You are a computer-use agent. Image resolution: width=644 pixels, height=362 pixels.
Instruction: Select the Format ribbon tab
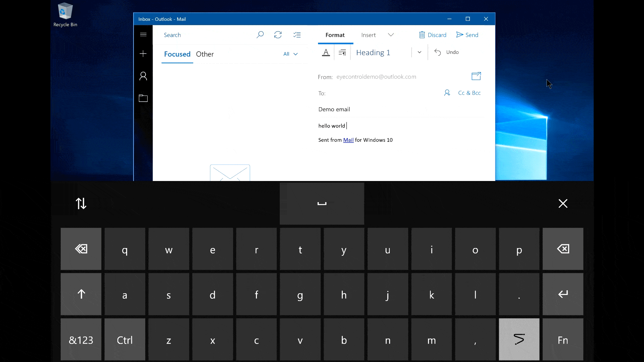pyautogui.click(x=335, y=35)
